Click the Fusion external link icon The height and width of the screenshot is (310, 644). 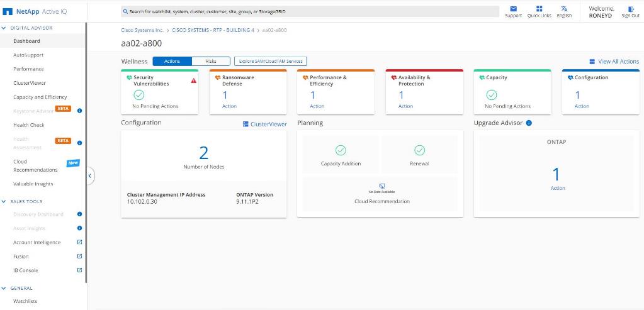click(80, 256)
